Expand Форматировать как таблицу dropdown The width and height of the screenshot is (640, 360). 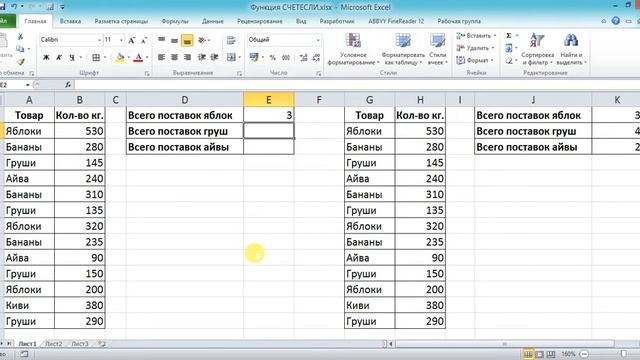click(403, 49)
